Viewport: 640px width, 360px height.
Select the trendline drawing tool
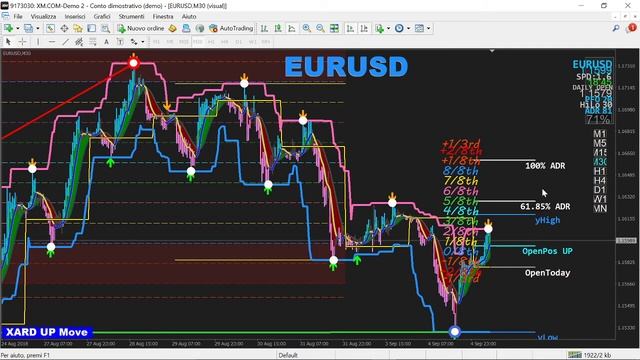(65, 42)
